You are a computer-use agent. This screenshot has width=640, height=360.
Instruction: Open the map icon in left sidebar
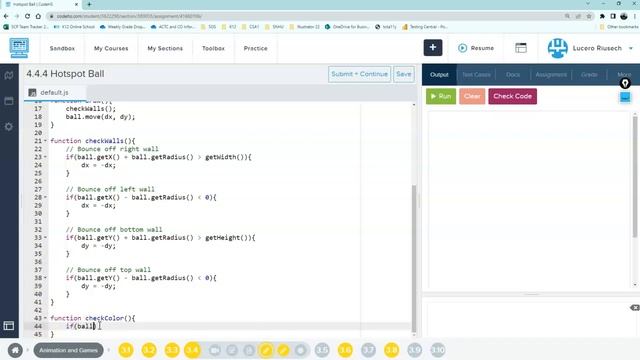click(9, 75)
